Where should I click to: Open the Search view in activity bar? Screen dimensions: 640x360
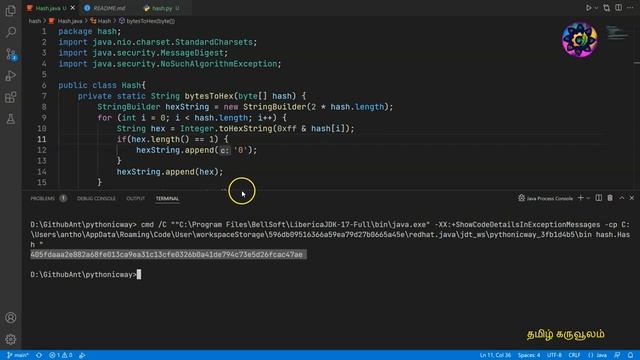[11, 32]
